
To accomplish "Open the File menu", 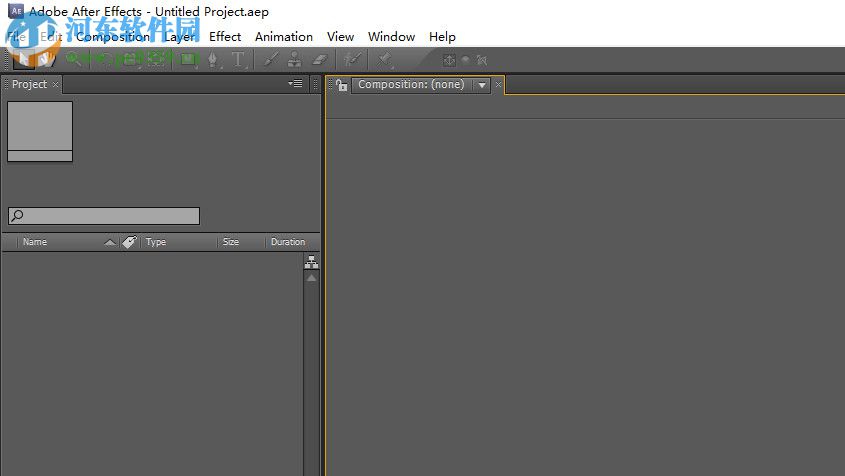I will 17,37.
